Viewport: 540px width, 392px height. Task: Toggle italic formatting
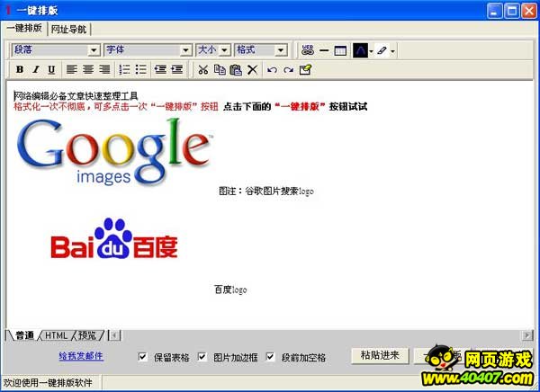pos(35,69)
